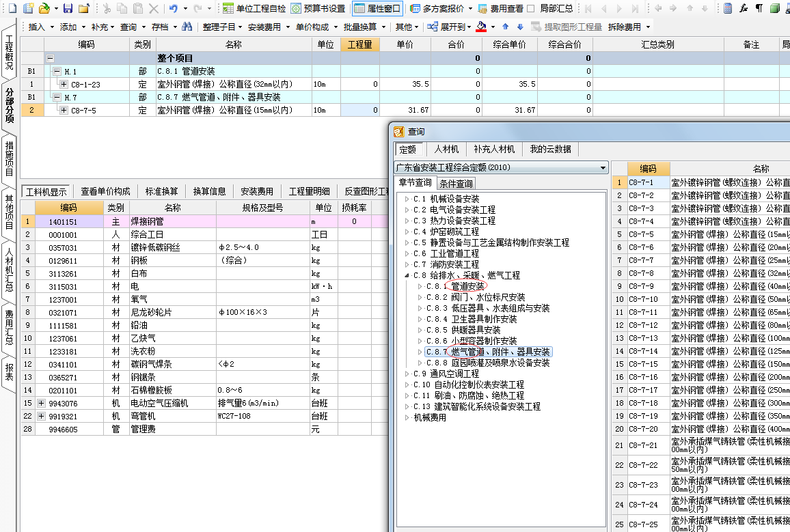The width and height of the screenshot is (790, 532).
Task: Click the paste clipboard icon
Action: [x=137, y=8]
